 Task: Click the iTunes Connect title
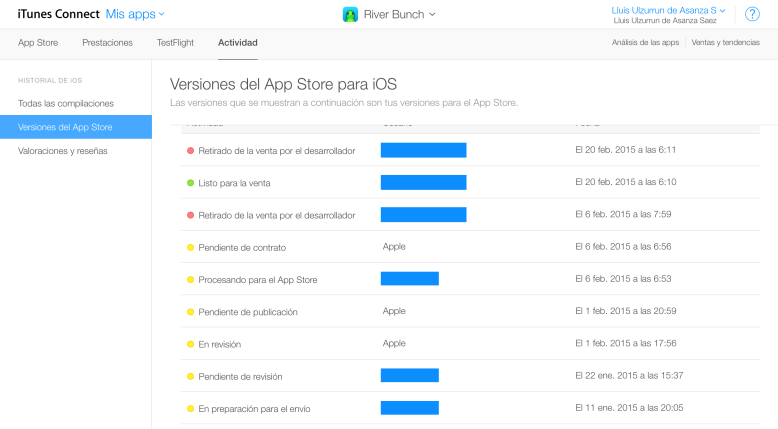pos(59,14)
